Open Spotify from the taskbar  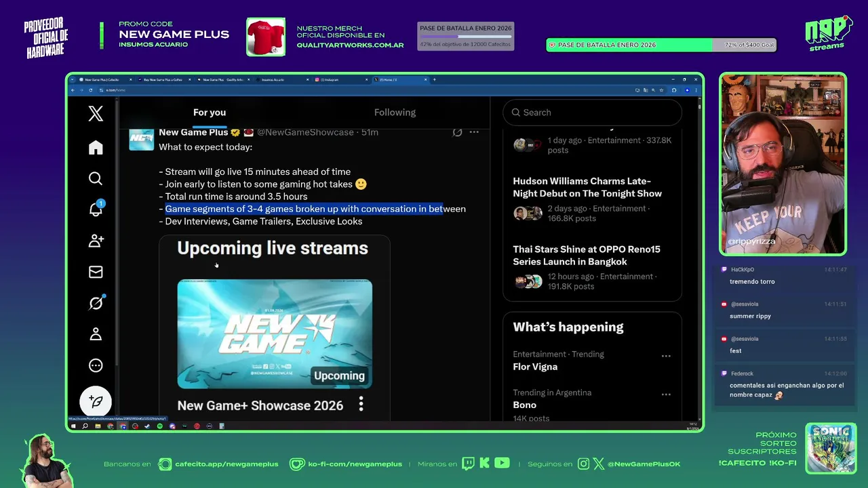pyautogui.click(x=159, y=426)
